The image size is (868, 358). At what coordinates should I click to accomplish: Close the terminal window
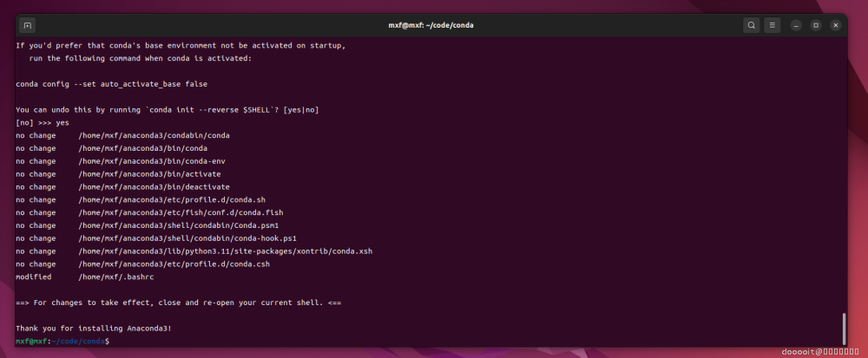click(835, 25)
